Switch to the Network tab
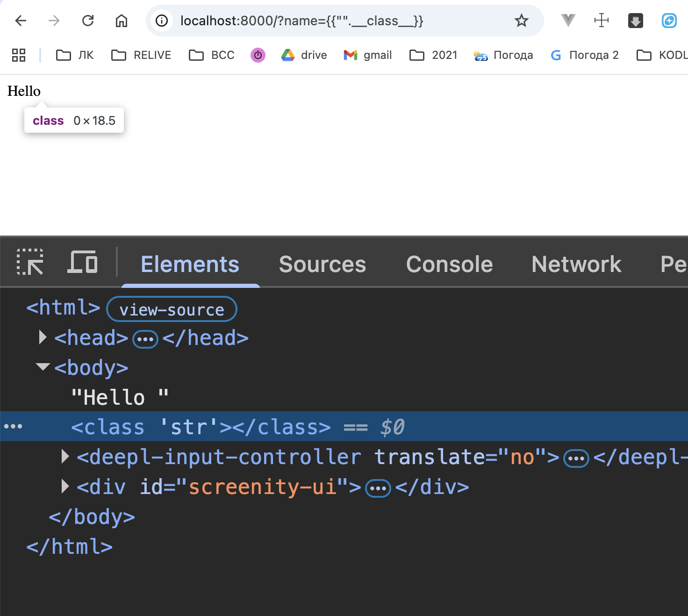Viewport: 688px width, 616px height. click(576, 264)
